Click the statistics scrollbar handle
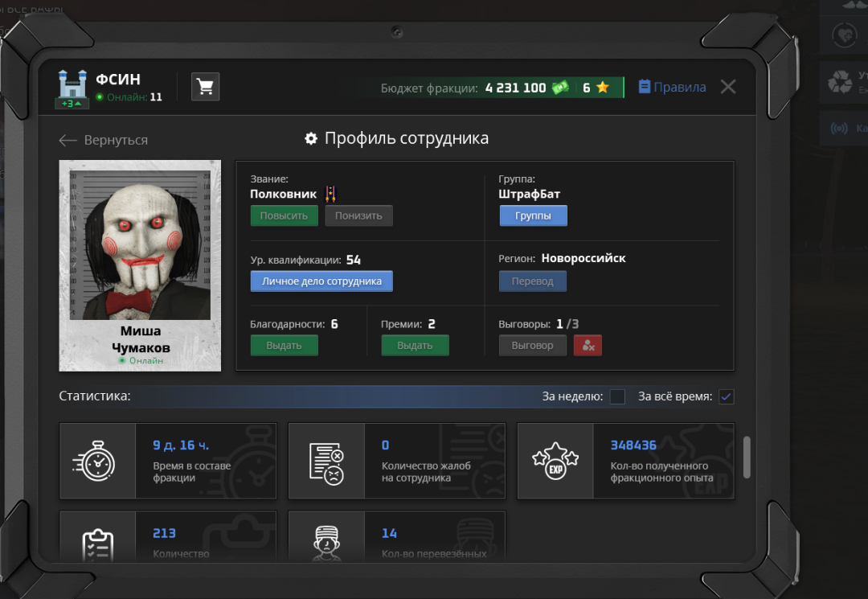 click(747, 457)
